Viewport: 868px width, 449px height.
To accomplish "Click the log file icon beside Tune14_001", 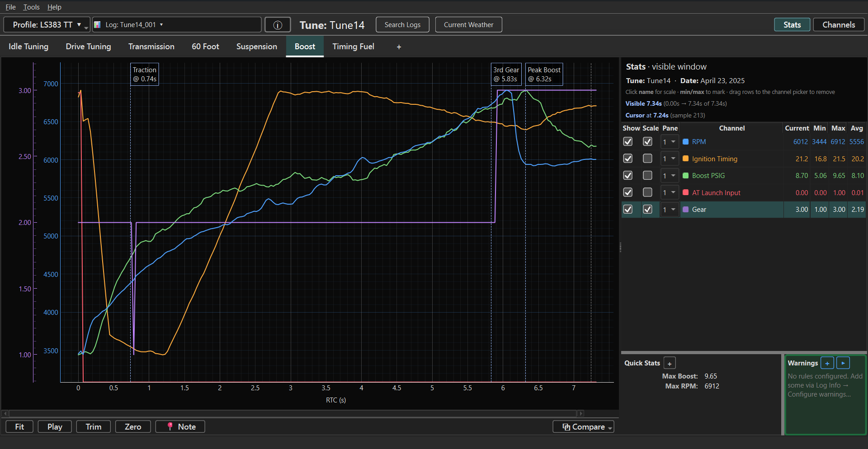I will coord(97,25).
